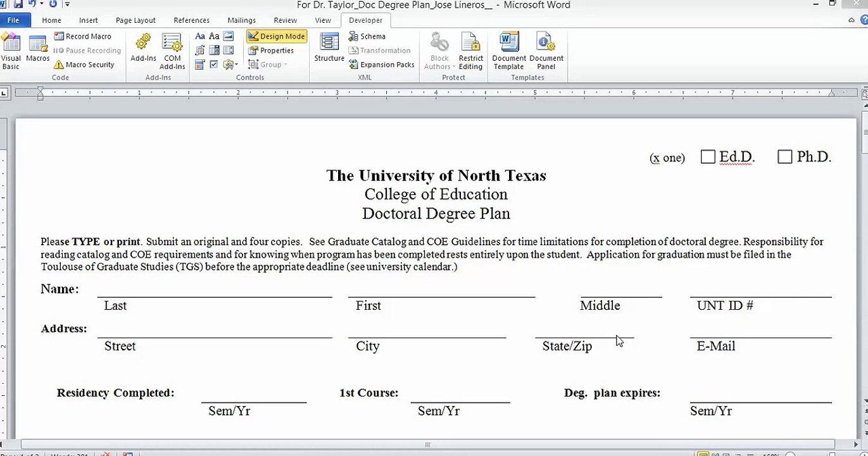The height and width of the screenshot is (456, 868).
Task: Switch to the Mailings tab
Action: click(241, 20)
